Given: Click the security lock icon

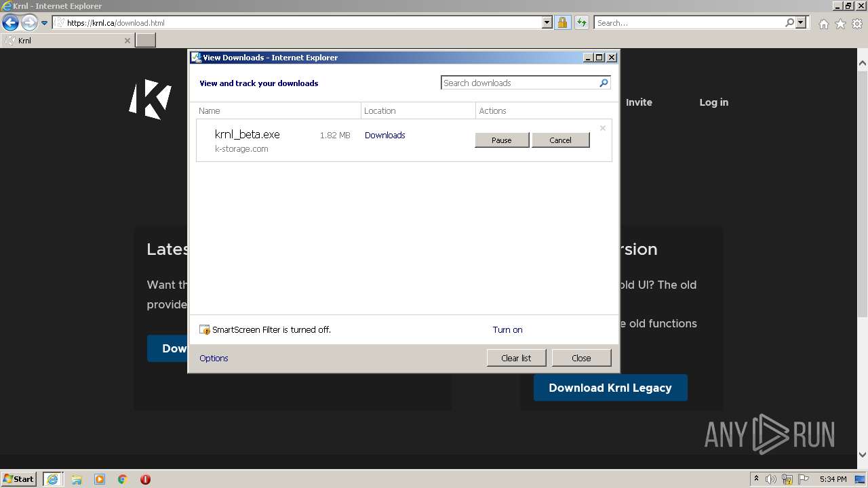Looking at the screenshot, I should [x=562, y=22].
